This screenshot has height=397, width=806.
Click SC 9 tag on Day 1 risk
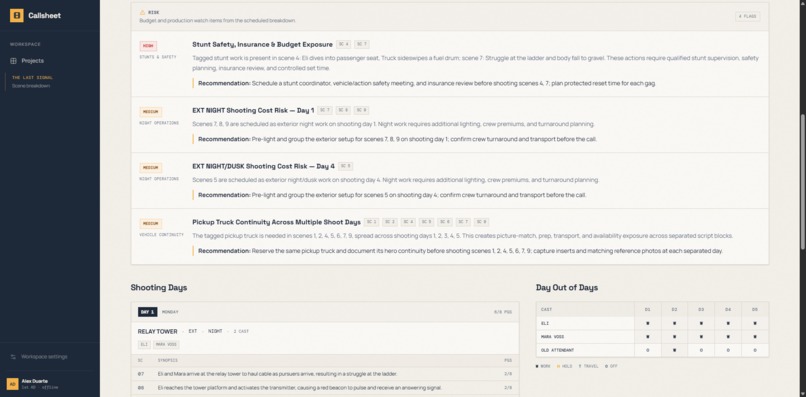click(x=361, y=111)
